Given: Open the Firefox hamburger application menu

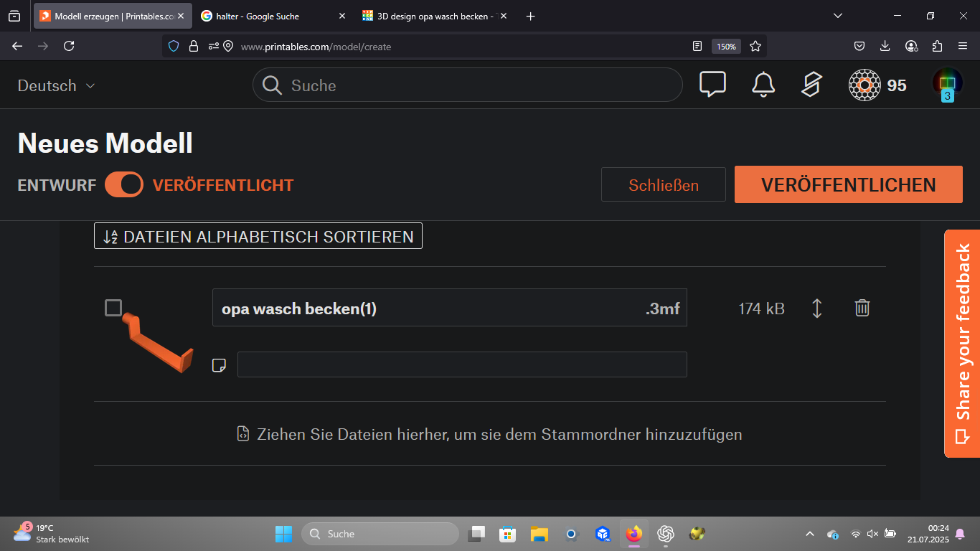Looking at the screenshot, I should click(963, 46).
